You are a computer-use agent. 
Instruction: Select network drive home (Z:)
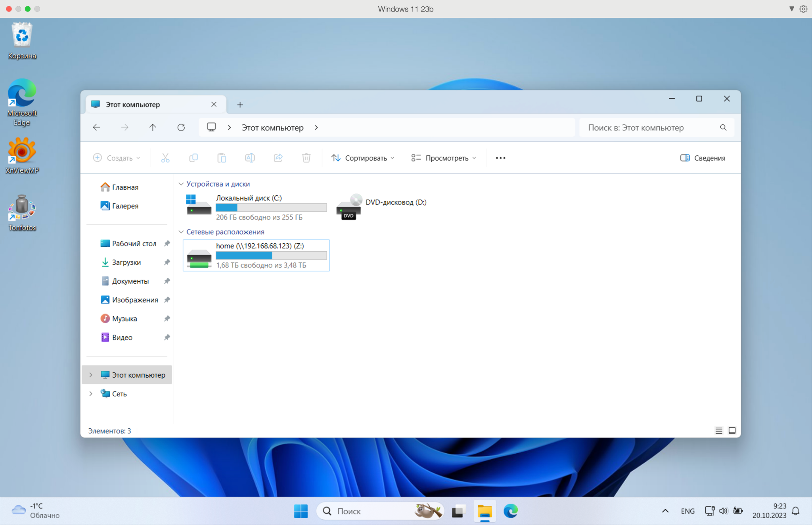(x=256, y=255)
